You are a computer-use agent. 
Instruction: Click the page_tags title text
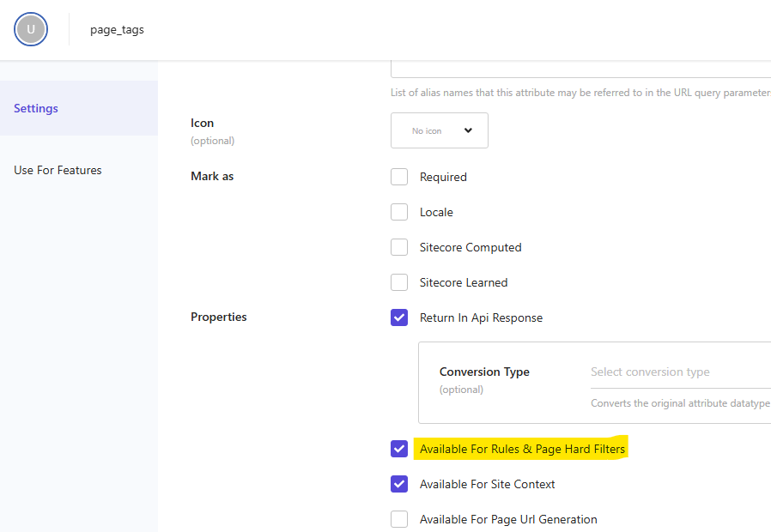click(117, 30)
